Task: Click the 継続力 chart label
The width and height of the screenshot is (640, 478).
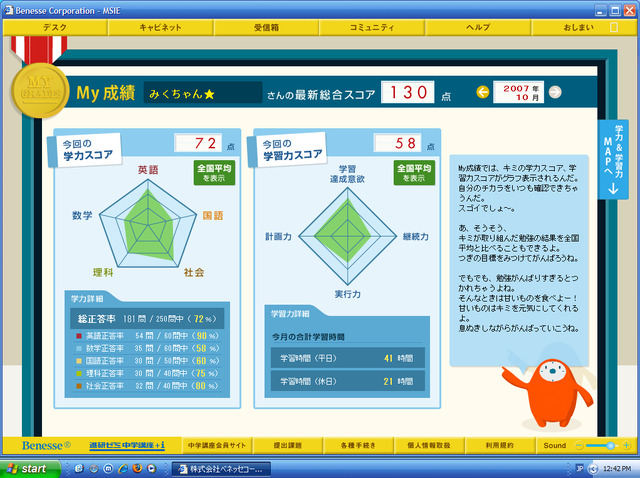Action: coord(416,237)
